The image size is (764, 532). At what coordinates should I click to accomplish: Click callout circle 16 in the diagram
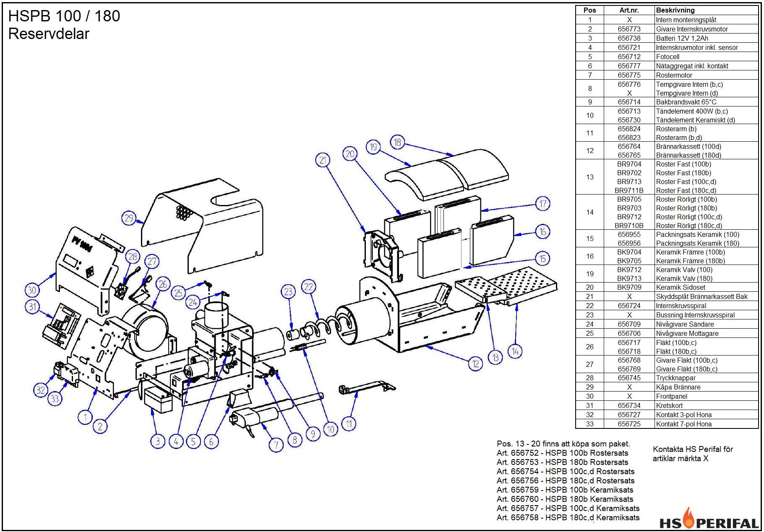click(543, 231)
